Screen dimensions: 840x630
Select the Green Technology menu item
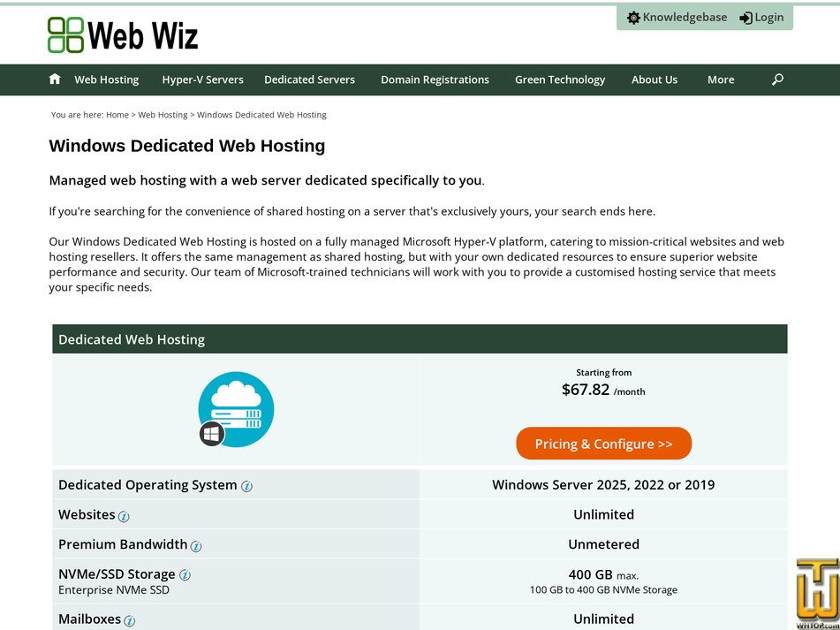[560, 80]
